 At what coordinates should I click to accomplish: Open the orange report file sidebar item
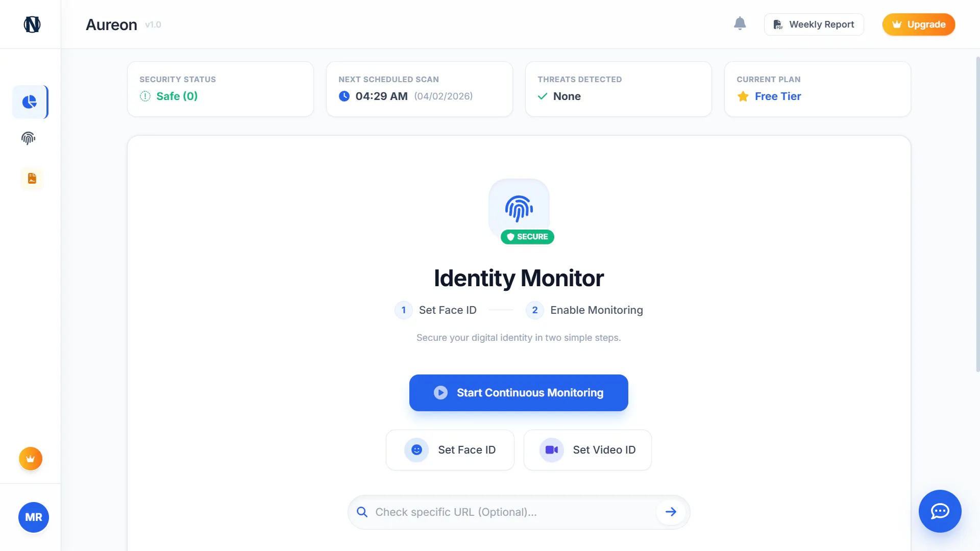tap(32, 179)
